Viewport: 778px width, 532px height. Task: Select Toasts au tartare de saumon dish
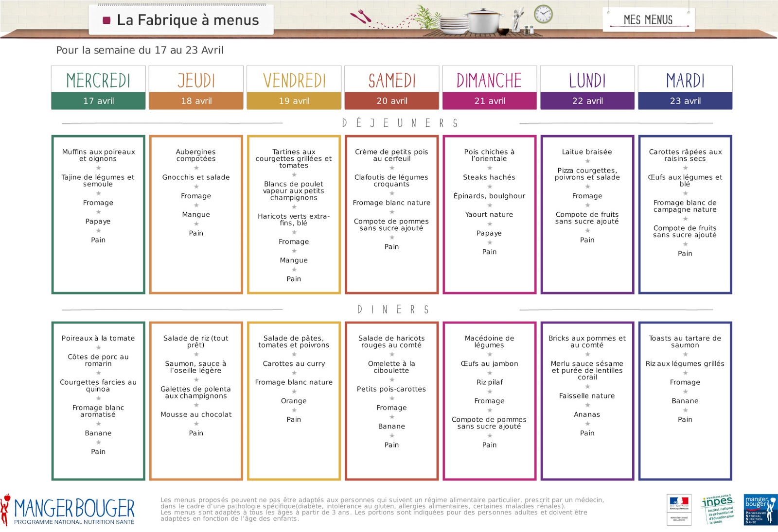pos(685,342)
